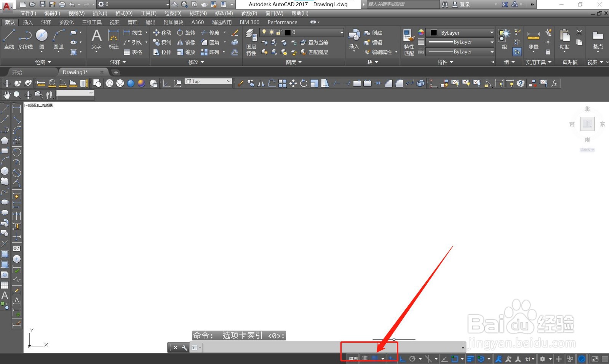Click the Paste (粘贴) icon
Image resolution: width=609 pixels, height=364 pixels.
tap(564, 39)
